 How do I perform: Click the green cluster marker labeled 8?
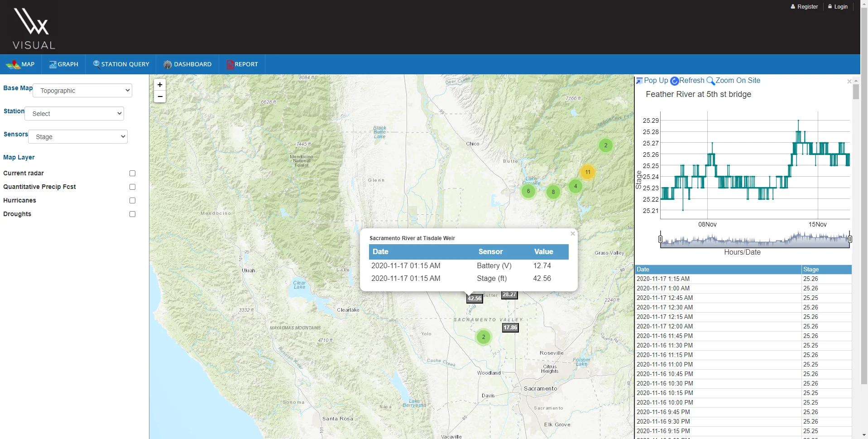[x=553, y=192]
